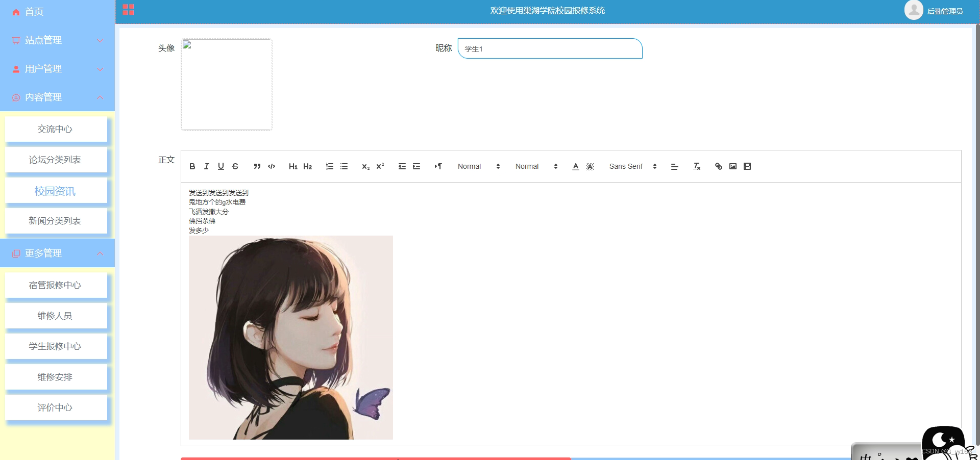
Task: Toggle strikethrough formatting
Action: click(235, 166)
